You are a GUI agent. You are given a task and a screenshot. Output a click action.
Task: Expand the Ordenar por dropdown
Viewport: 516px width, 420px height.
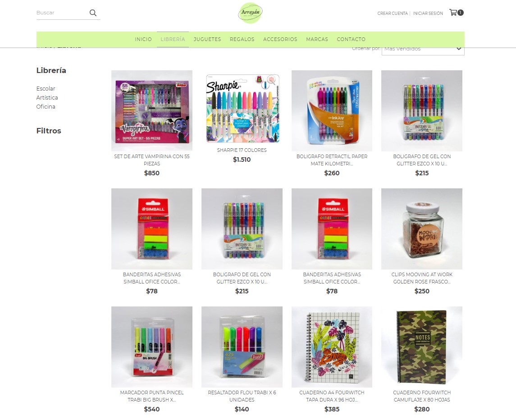(x=423, y=49)
